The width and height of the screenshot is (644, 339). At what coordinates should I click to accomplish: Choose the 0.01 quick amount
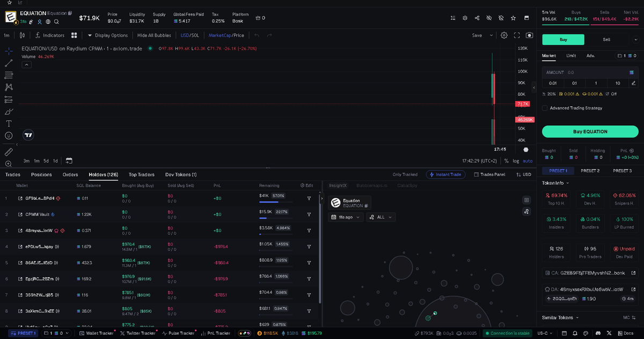tap(553, 83)
